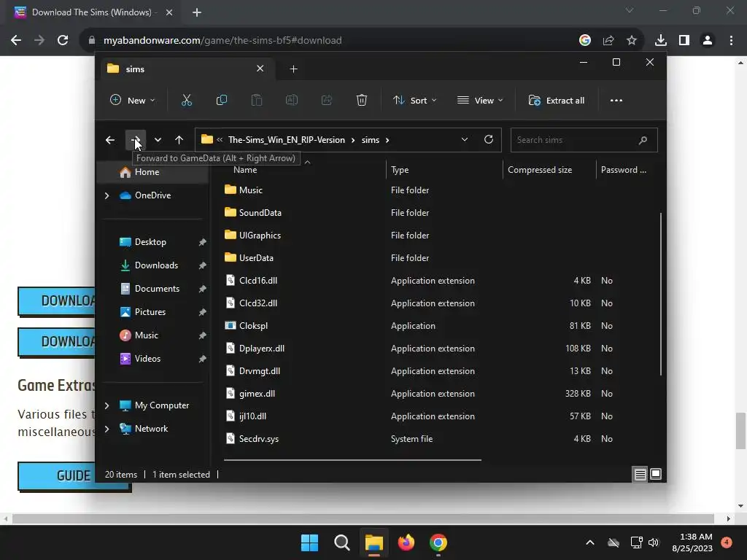Switch to details view layout icon
The image size is (747, 560).
[x=640, y=474]
